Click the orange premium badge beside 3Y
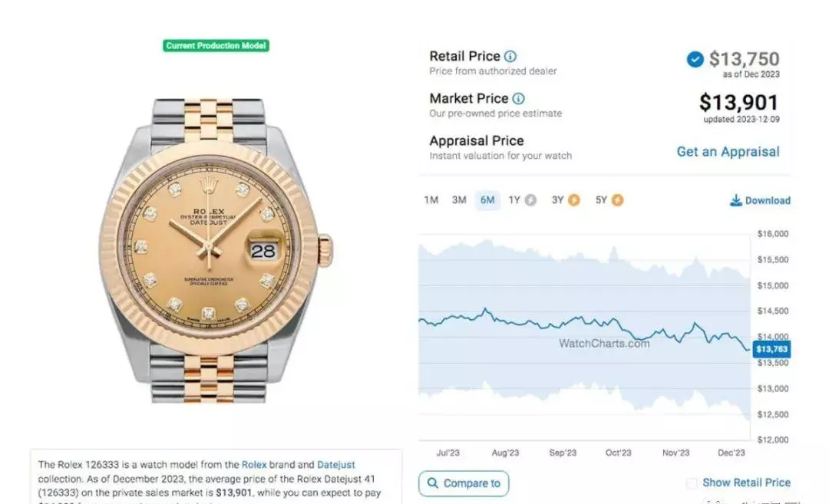The height and width of the screenshot is (504, 829). point(573,200)
